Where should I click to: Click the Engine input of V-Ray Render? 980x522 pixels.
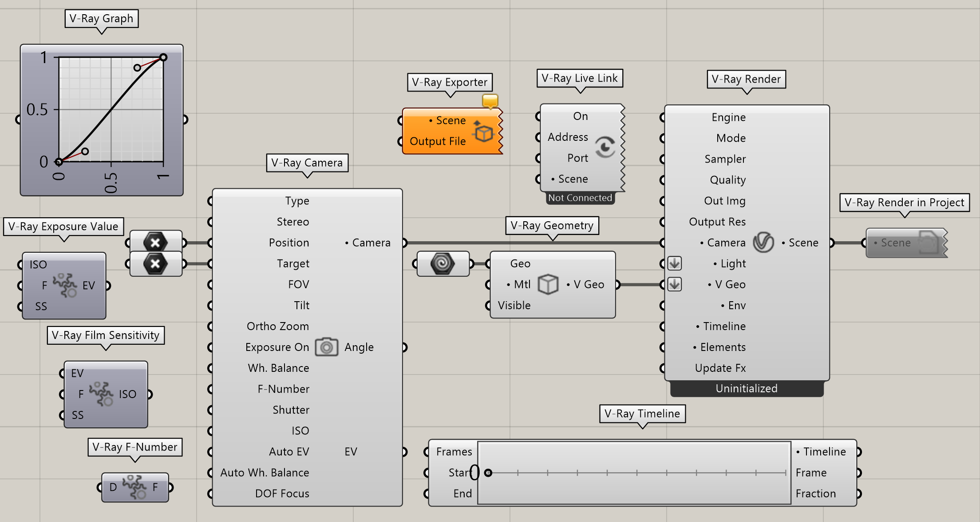729,117
